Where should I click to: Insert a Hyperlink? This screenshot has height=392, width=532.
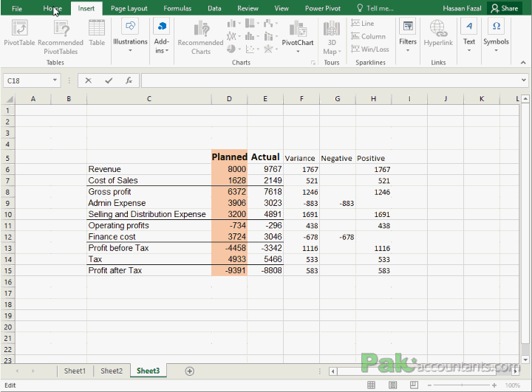tap(438, 33)
